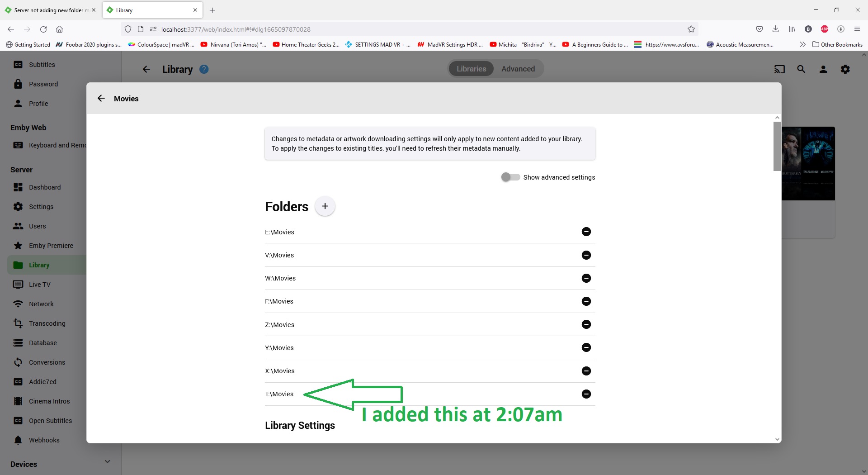Open Emby settings gear icon

[x=845, y=69]
